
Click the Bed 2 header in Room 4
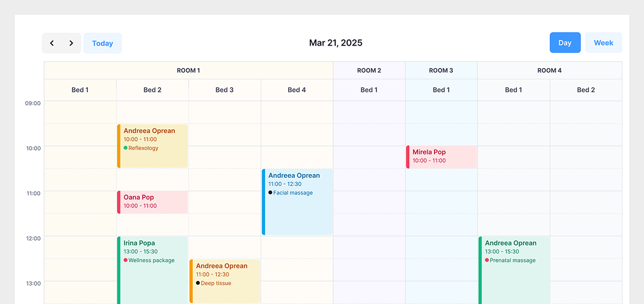tap(586, 90)
